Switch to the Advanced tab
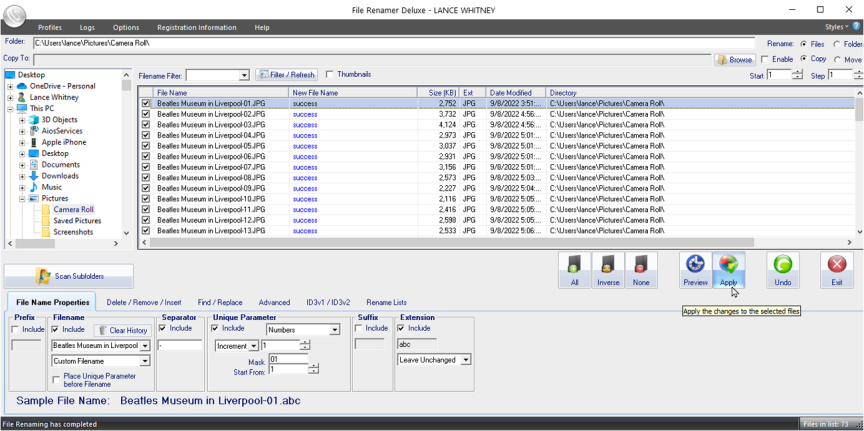This screenshot has height=431, width=864. [274, 302]
